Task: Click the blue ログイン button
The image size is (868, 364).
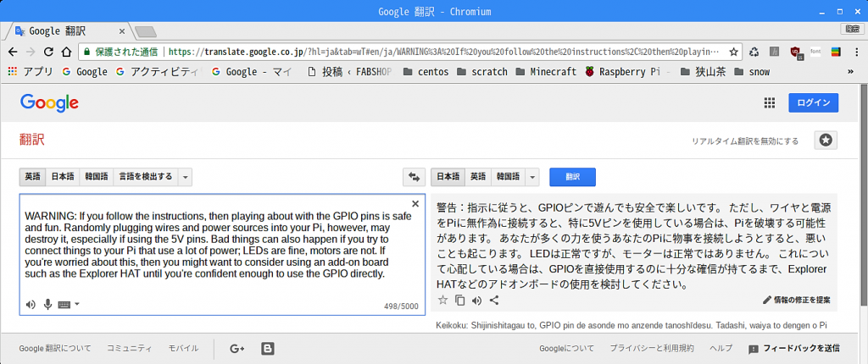Action: pos(813,103)
